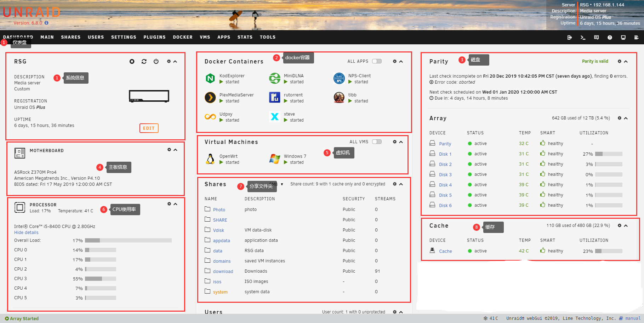Click the info monitor icon in navigation bar
The width and height of the screenshot is (644, 323).
pos(623,37)
